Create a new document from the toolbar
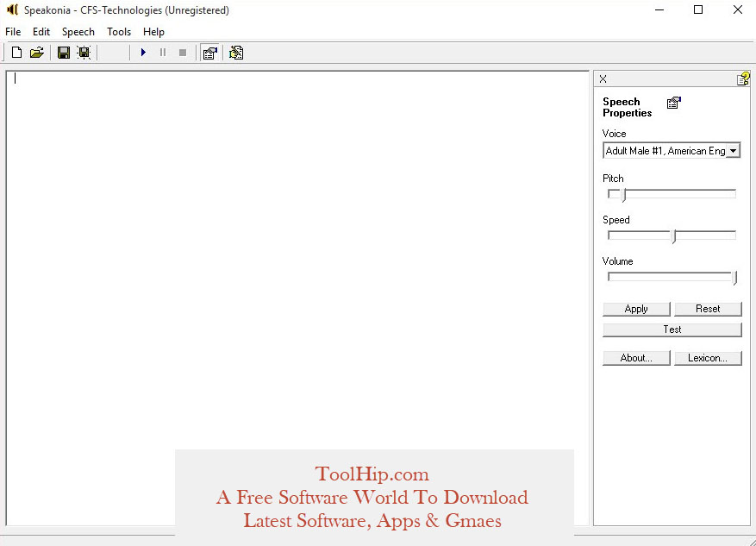 pos(17,52)
